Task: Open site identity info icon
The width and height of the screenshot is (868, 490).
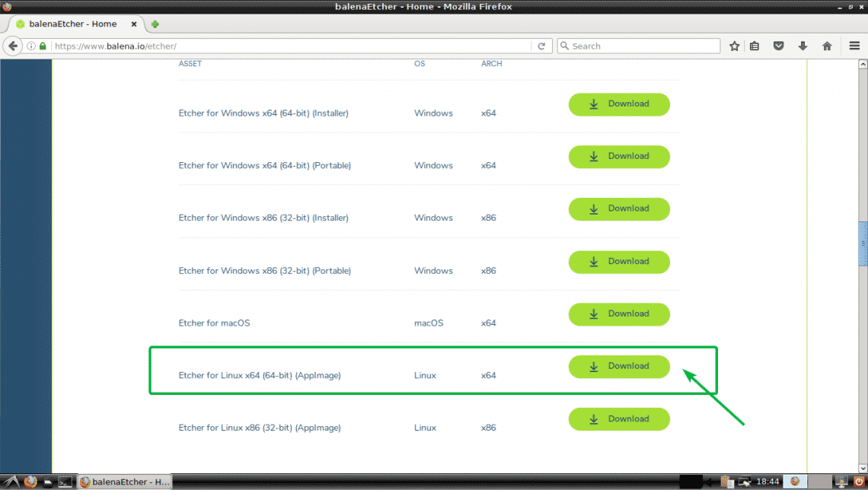Action: click(x=31, y=46)
